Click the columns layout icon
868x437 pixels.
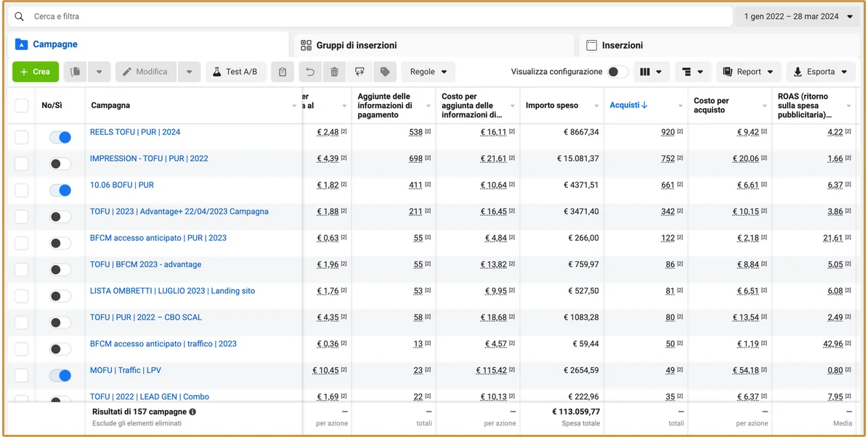coord(644,72)
